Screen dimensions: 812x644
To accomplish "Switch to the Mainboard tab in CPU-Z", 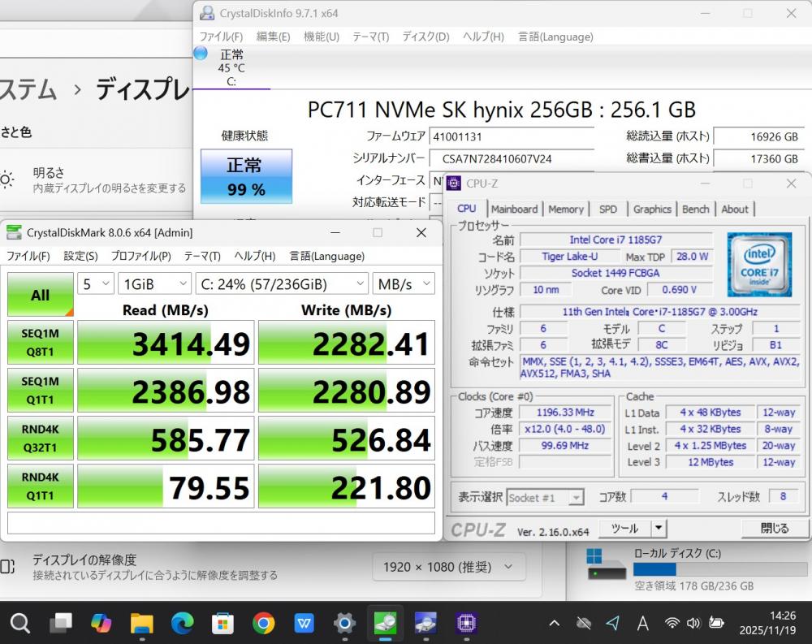I will pyautogui.click(x=514, y=209).
